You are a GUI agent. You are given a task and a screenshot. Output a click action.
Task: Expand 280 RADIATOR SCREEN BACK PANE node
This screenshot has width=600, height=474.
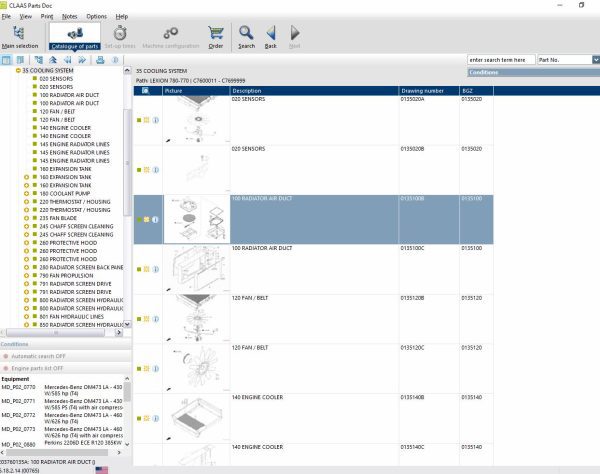(x=26, y=267)
